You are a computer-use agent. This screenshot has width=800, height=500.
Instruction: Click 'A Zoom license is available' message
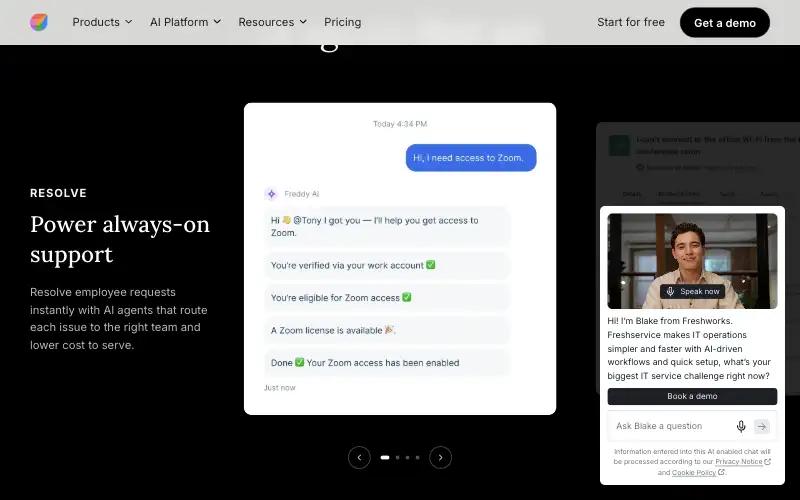387,330
